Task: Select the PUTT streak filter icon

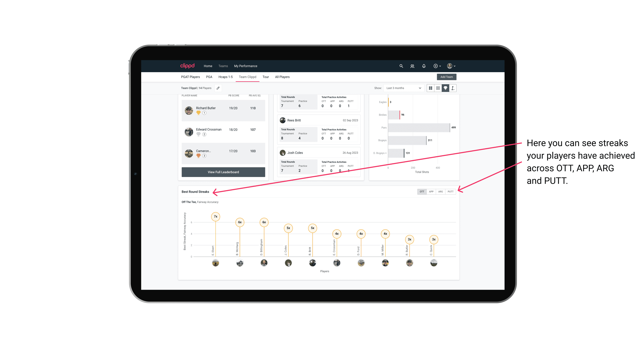Action: 450,191
